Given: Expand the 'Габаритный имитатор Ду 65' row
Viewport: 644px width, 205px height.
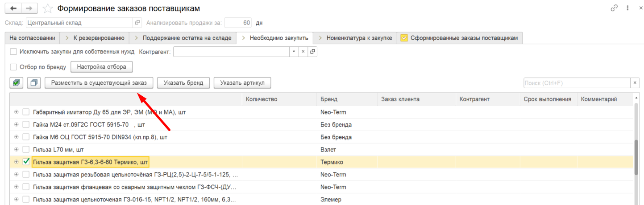Looking at the screenshot, I should [x=17, y=112].
